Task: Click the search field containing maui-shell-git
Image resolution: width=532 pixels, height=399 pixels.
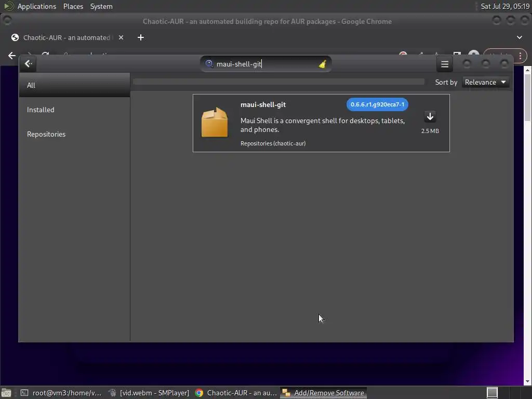Action: point(265,64)
